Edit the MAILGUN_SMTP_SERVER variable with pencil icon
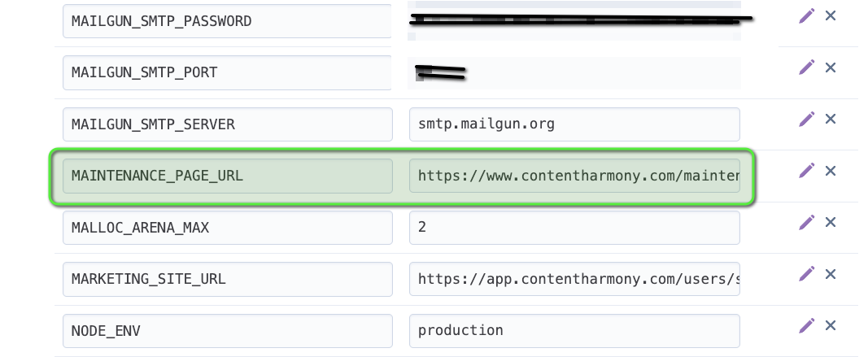This screenshot has height=357, width=868. tap(806, 119)
